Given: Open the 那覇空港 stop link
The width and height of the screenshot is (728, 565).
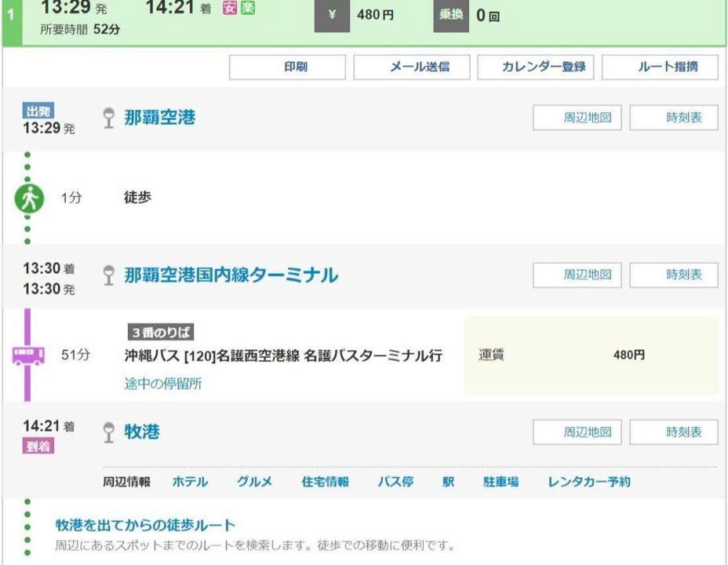Looking at the screenshot, I should [160, 118].
